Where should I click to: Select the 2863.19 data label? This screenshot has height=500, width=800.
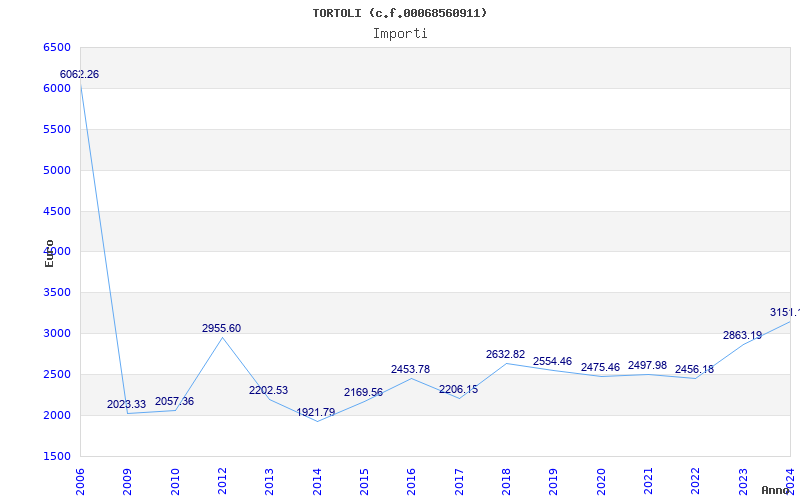(x=742, y=336)
